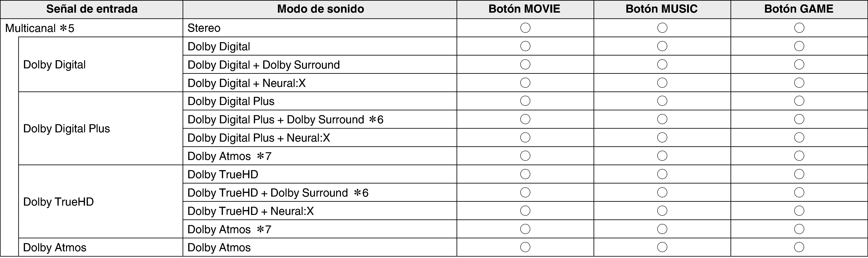The height and width of the screenshot is (258, 868).
Task: Click the Botón MOVIE column header
Action: coord(524,9)
